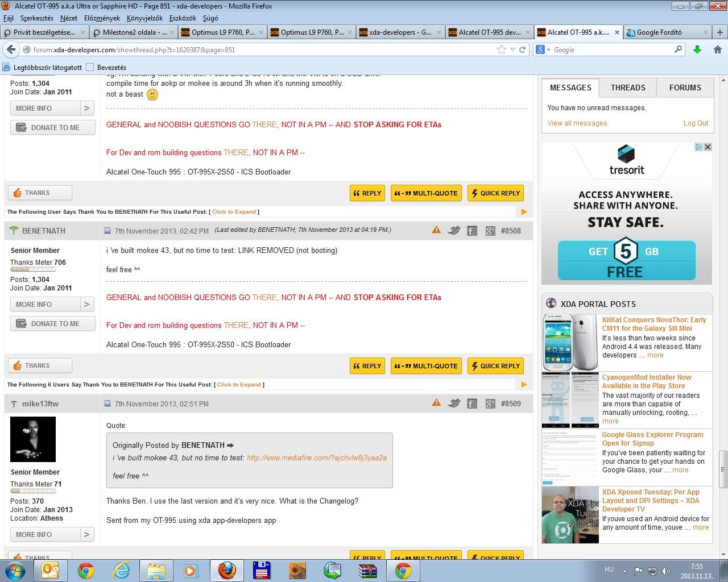Share post #8509 on Google Plus icon
This screenshot has width=728, height=582.
[490, 404]
